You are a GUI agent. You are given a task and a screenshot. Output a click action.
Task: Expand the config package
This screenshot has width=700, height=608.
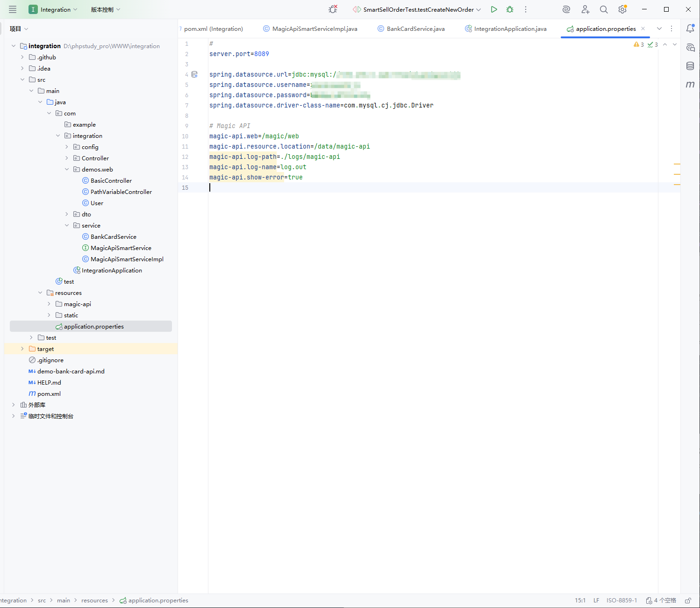click(67, 147)
